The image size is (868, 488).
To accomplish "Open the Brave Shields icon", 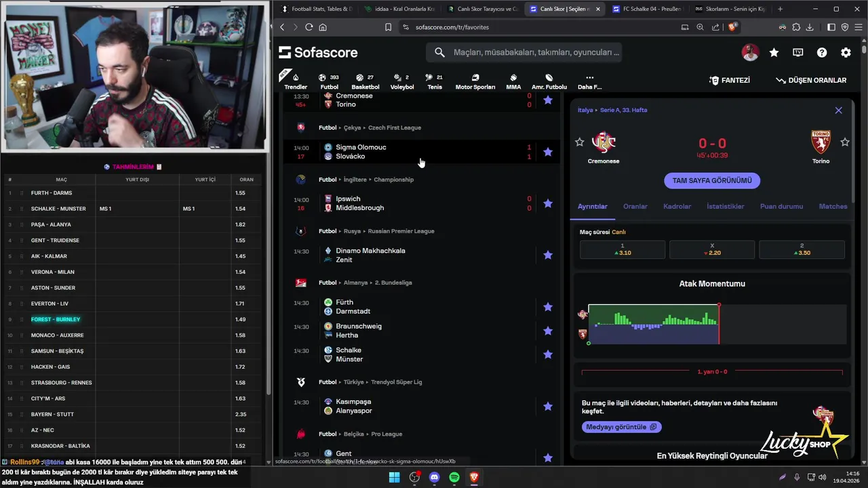I will point(732,27).
